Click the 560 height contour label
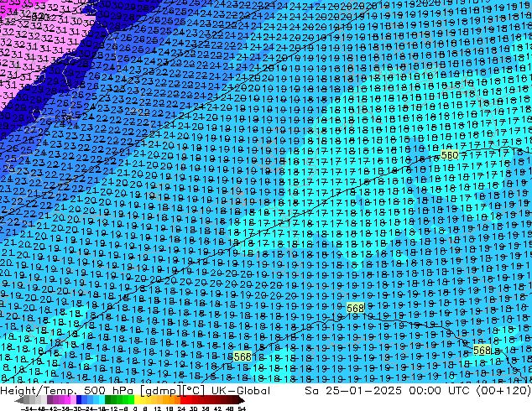The width and height of the screenshot is (532, 411). [x=450, y=155]
